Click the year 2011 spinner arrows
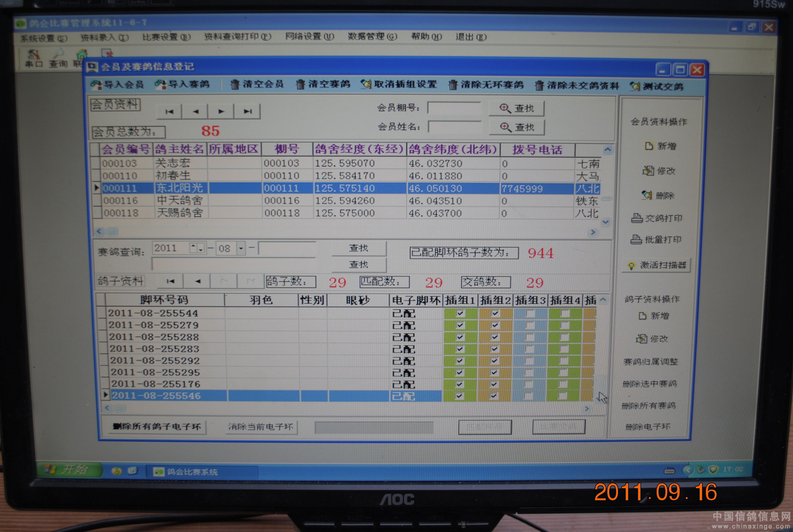793x532 pixels. pos(197,248)
